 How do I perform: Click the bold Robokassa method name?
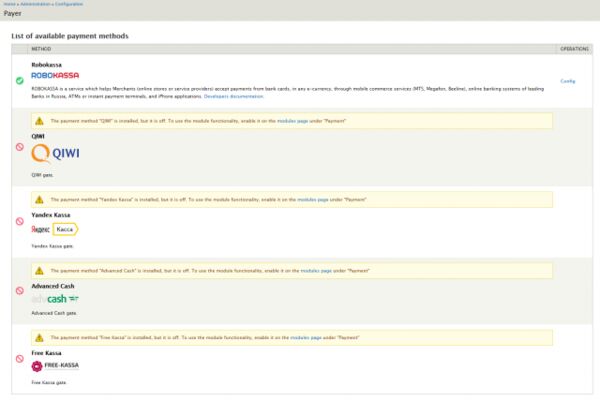46,65
